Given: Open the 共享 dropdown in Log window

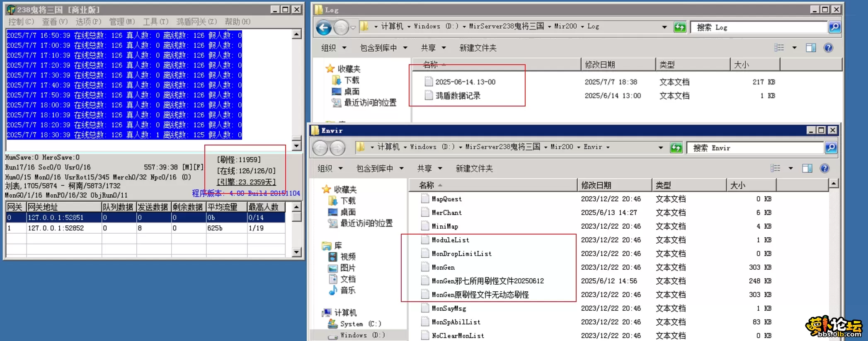Looking at the screenshot, I should click(x=433, y=48).
